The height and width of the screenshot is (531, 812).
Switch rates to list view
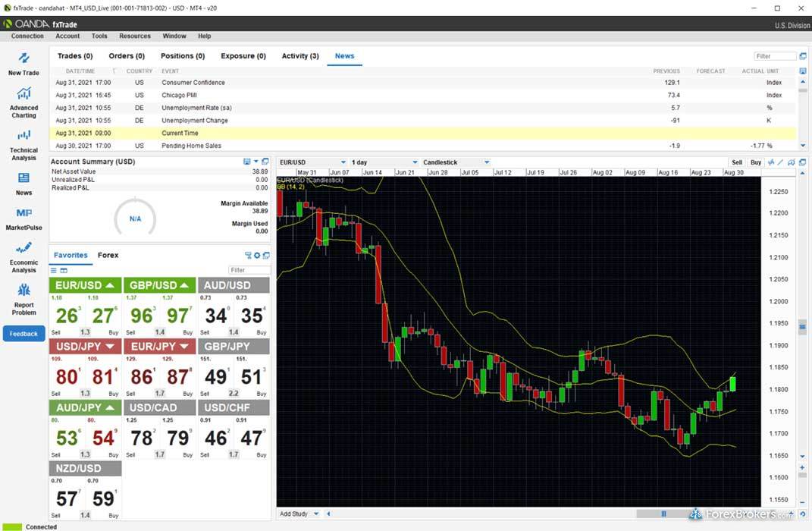(x=54, y=270)
